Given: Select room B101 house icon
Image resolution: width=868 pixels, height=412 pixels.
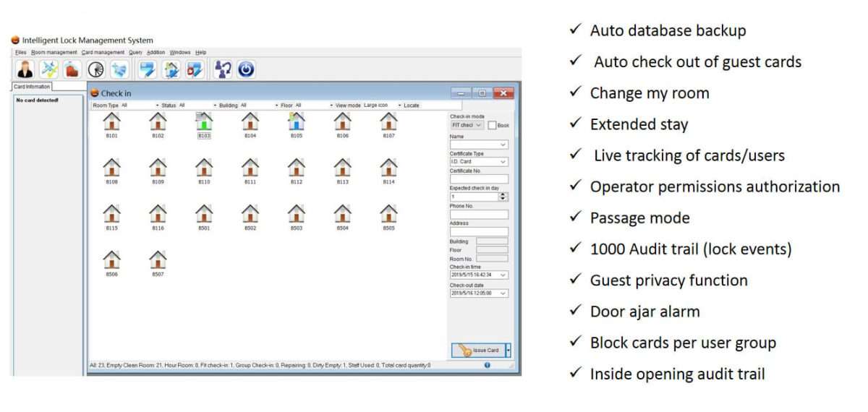Looking at the screenshot, I should pos(111,121).
